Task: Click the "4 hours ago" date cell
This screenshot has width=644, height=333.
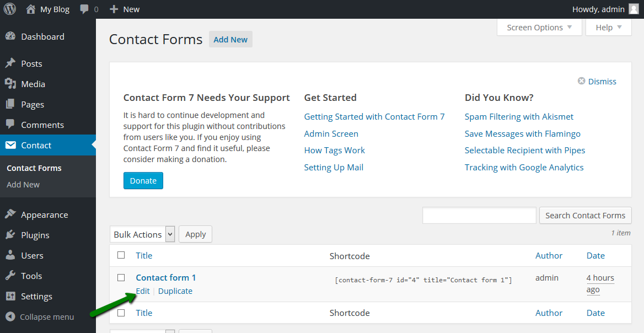Action: tap(600, 284)
